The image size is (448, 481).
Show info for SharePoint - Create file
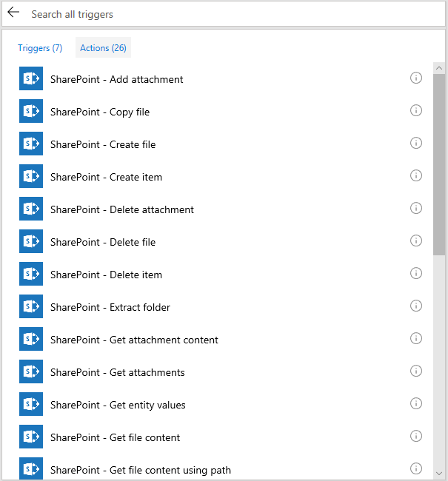(x=416, y=143)
